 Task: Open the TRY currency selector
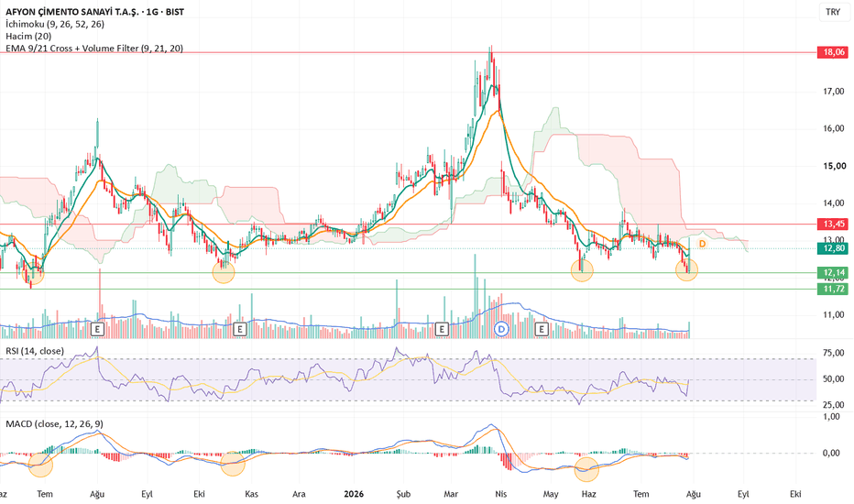833,12
